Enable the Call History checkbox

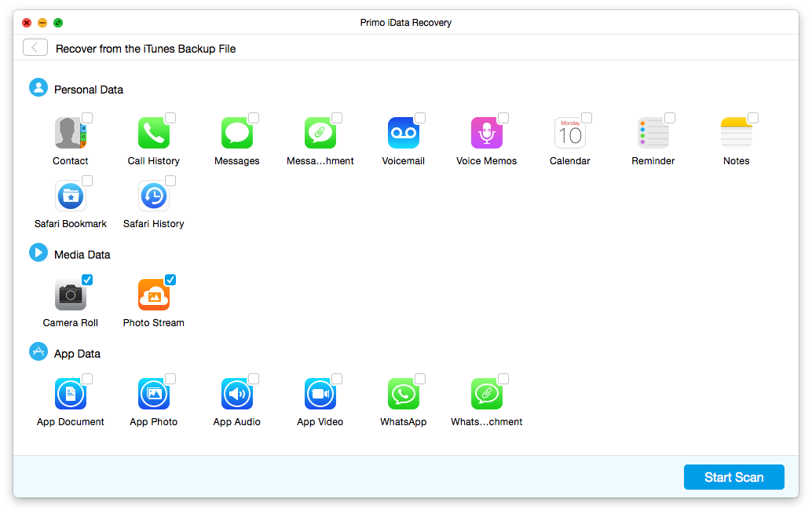pos(170,118)
